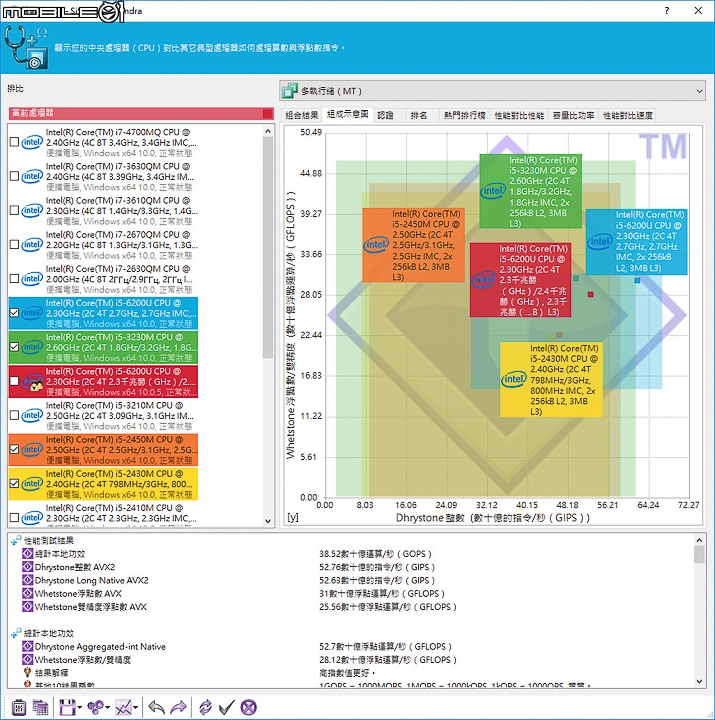The height and width of the screenshot is (720, 715).
Task: Click the Intel logo of the i7-4700MQ row
Action: click(32, 142)
